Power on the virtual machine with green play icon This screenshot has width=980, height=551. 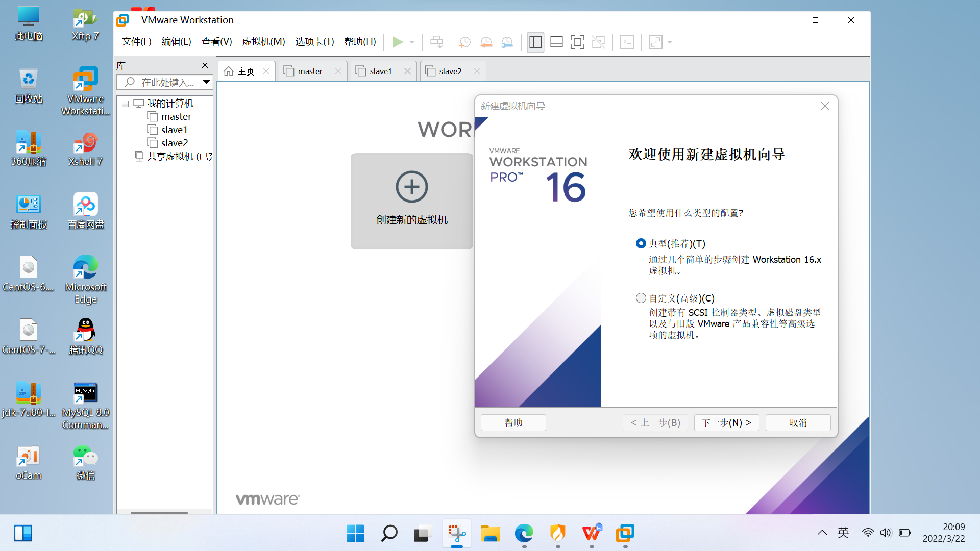click(398, 42)
